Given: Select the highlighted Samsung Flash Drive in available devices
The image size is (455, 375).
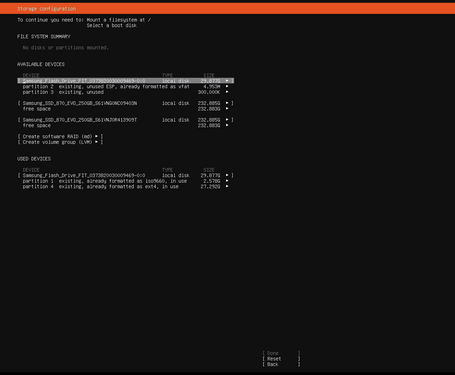Looking at the screenshot, I should (x=126, y=81).
